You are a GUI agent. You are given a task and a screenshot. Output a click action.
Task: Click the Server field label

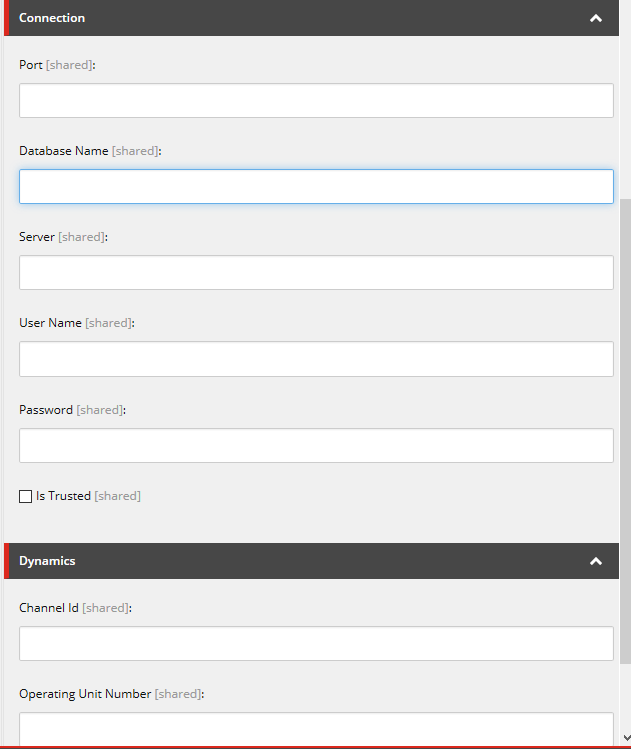tap(37, 236)
